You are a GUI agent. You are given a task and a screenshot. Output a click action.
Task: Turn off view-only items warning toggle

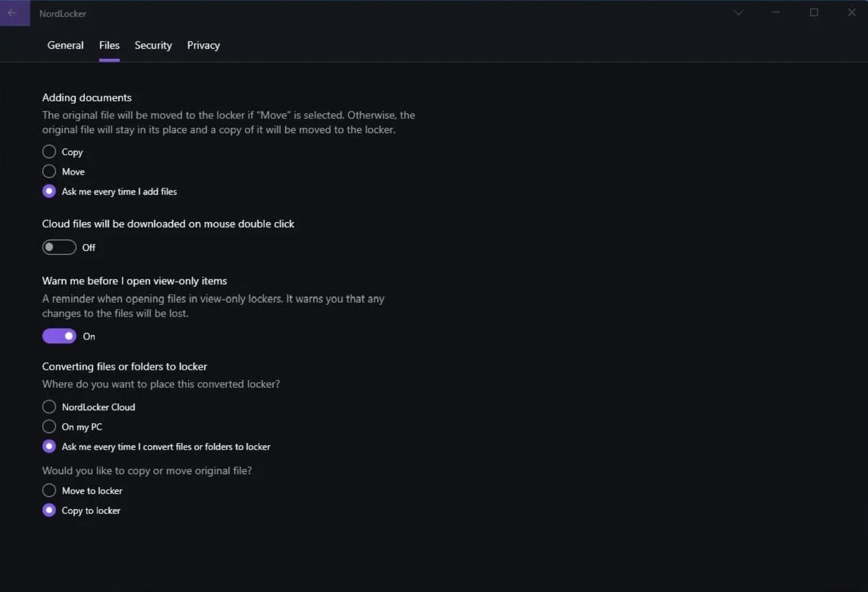click(59, 336)
